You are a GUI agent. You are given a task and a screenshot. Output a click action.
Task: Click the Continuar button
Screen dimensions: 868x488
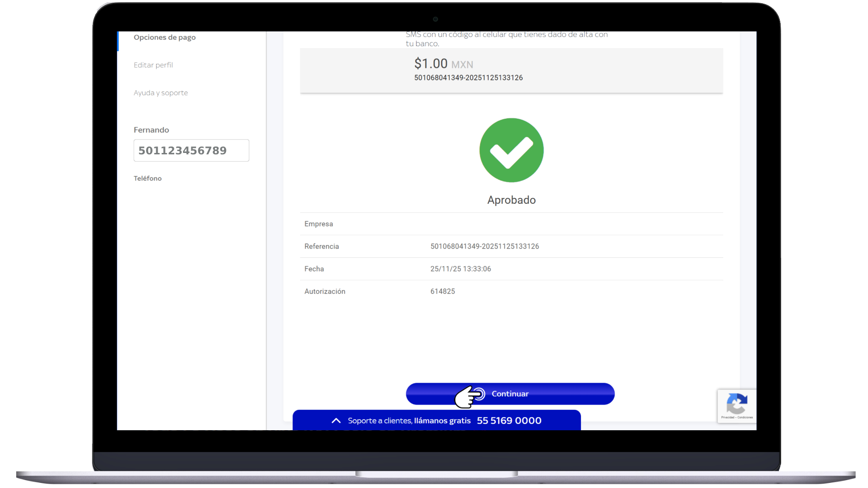510,394
